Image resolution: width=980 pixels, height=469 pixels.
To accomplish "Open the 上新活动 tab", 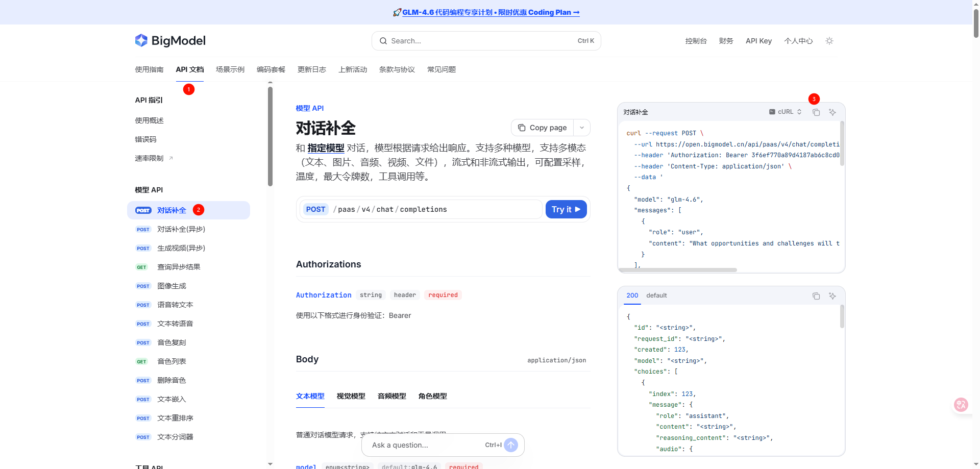I will (x=353, y=69).
